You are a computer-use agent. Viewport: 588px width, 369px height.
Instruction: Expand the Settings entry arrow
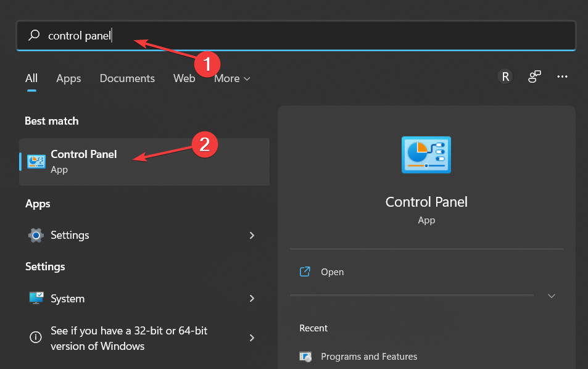[x=252, y=235]
